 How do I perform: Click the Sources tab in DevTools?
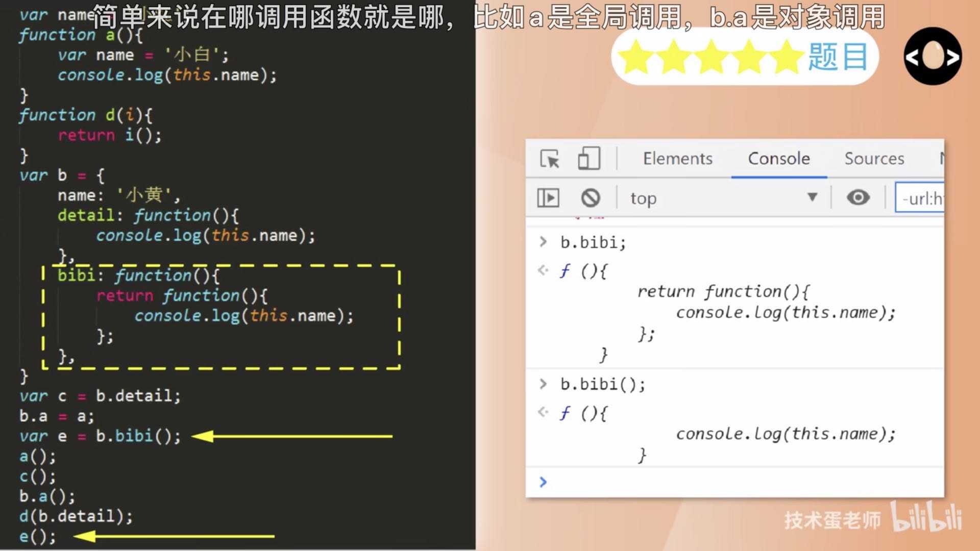coord(875,158)
